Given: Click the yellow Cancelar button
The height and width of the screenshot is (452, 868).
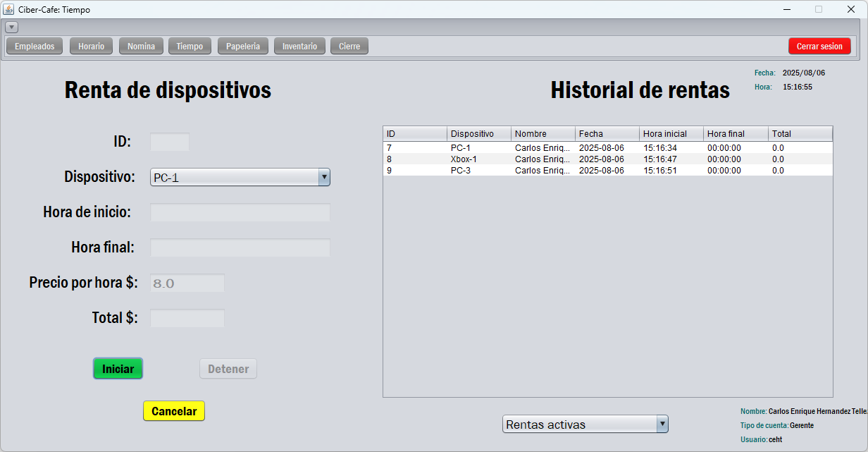Looking at the screenshot, I should [x=174, y=411].
